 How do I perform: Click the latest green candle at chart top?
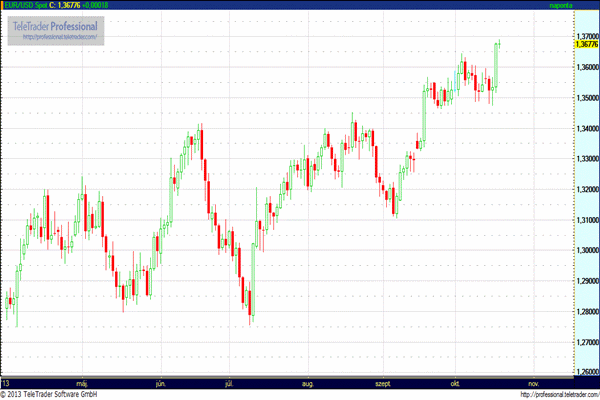(x=496, y=62)
